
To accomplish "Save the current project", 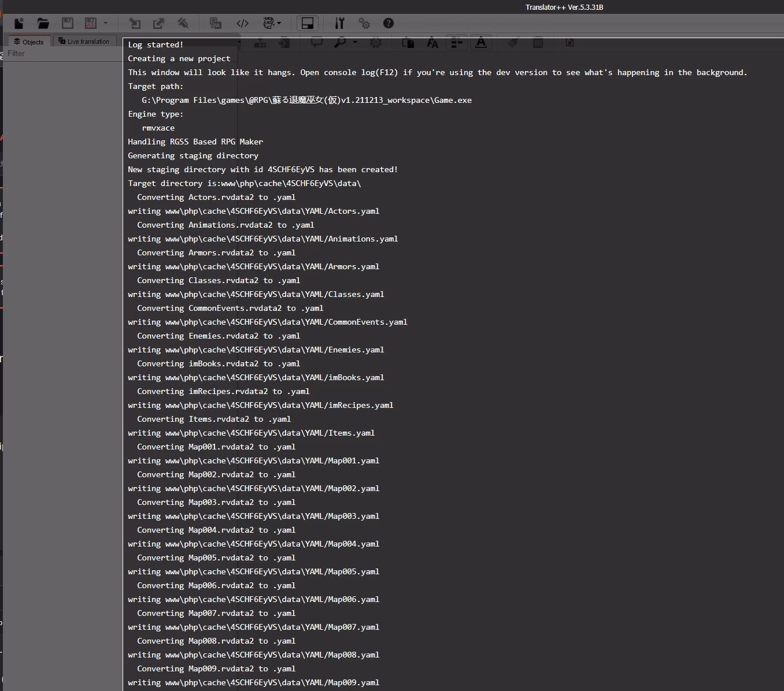I will [67, 23].
